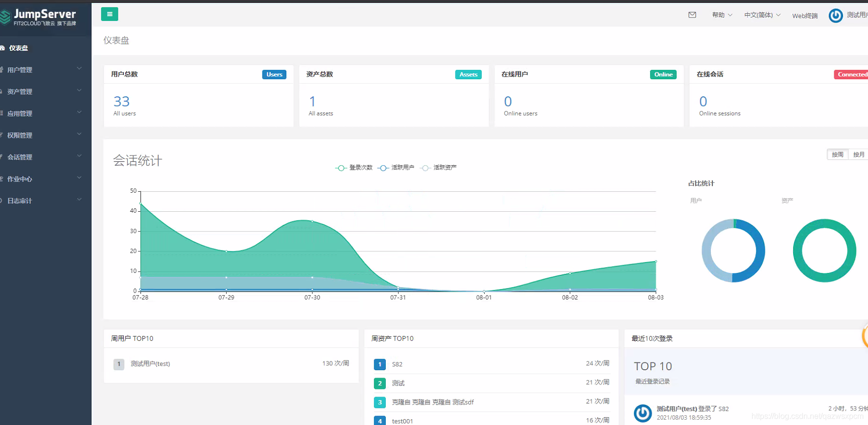Click the red Connected badge
The height and width of the screenshot is (425, 868).
(x=852, y=74)
